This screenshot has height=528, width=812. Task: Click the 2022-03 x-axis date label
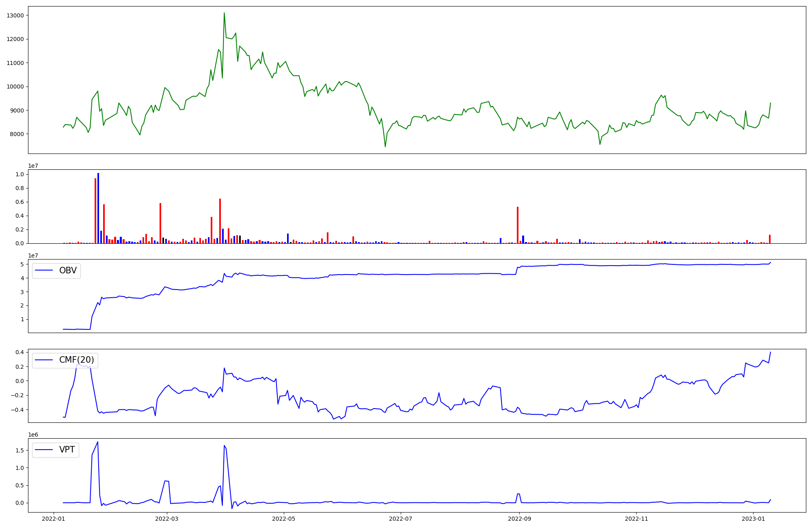click(x=166, y=519)
